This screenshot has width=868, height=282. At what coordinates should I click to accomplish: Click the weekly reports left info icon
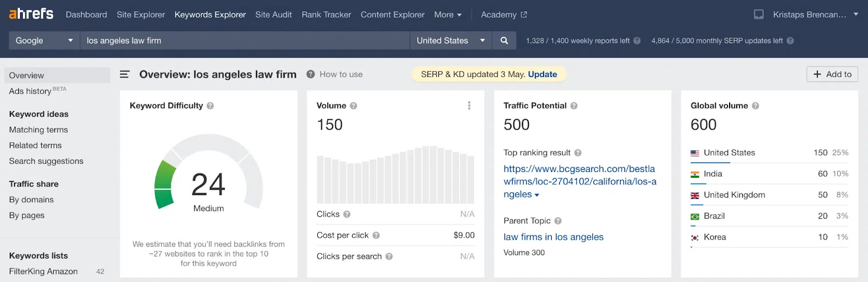(637, 41)
